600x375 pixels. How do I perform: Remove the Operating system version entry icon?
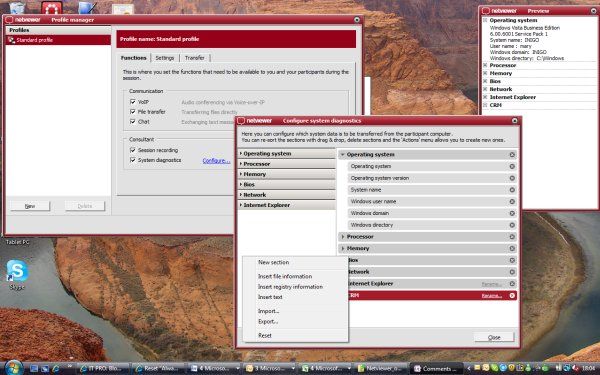(x=512, y=178)
